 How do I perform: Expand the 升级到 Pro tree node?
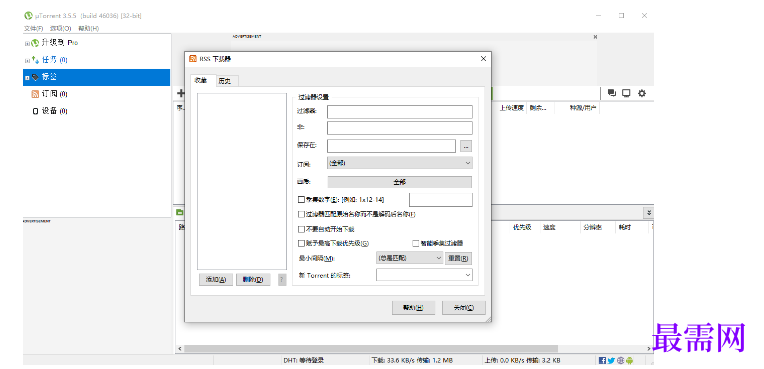coord(27,43)
